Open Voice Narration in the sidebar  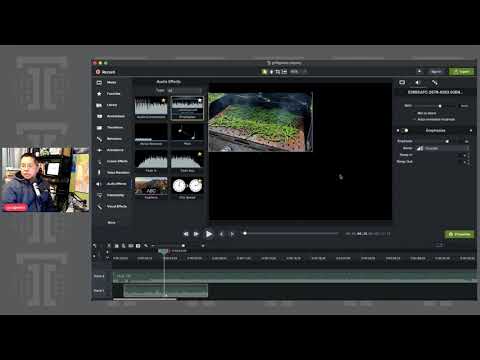click(x=113, y=172)
